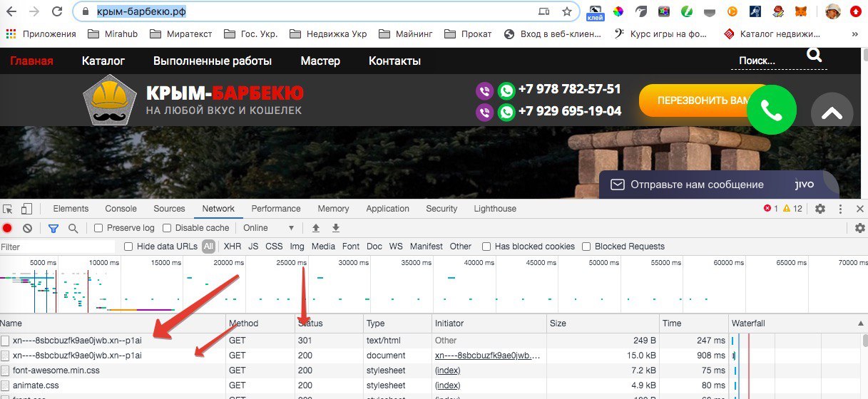Open the Майнинг bookmarks folder
Screen dimensions: 868x399
pos(405,33)
